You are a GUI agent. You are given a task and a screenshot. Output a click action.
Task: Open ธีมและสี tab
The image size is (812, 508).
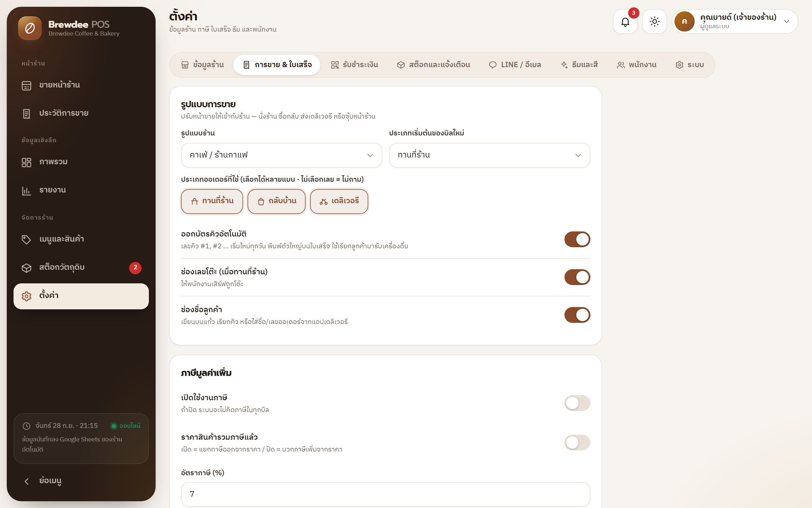pyautogui.click(x=579, y=65)
